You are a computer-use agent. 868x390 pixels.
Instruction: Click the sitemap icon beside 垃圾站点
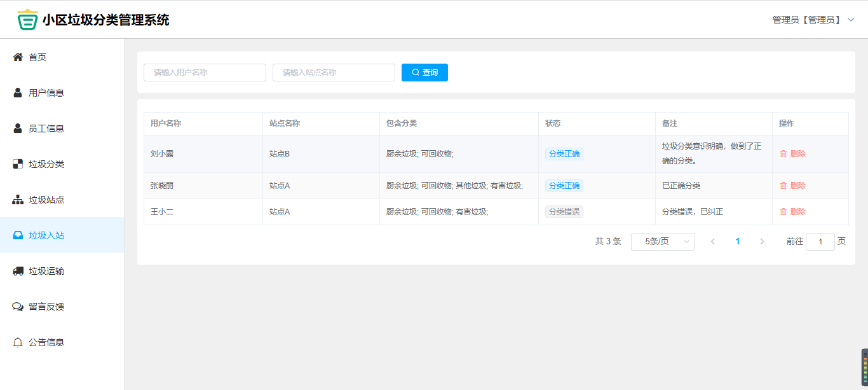click(x=18, y=200)
